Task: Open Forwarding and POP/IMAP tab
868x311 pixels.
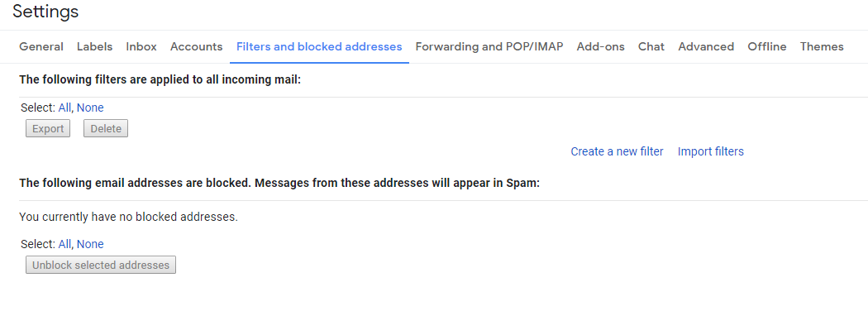Action: click(489, 47)
